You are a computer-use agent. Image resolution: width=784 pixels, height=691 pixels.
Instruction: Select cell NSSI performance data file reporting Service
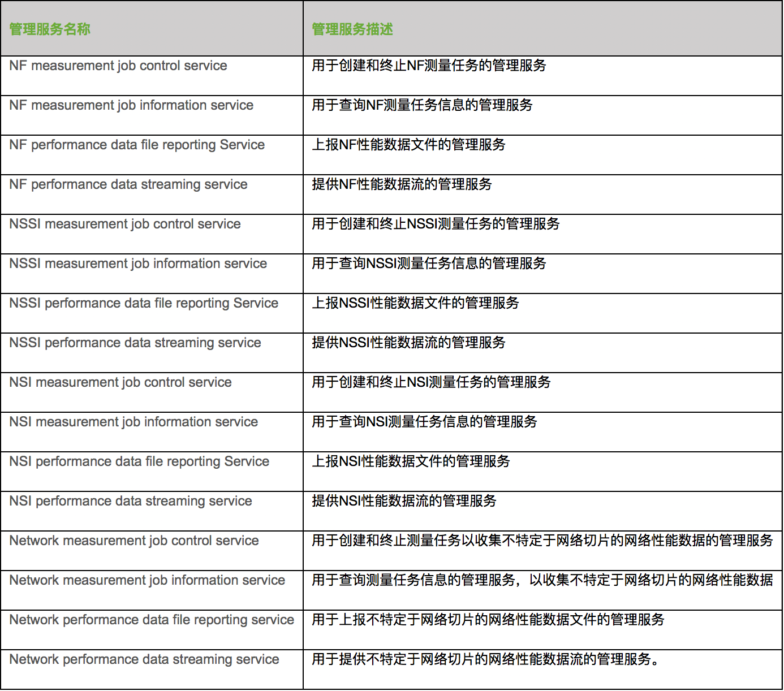[x=152, y=313]
